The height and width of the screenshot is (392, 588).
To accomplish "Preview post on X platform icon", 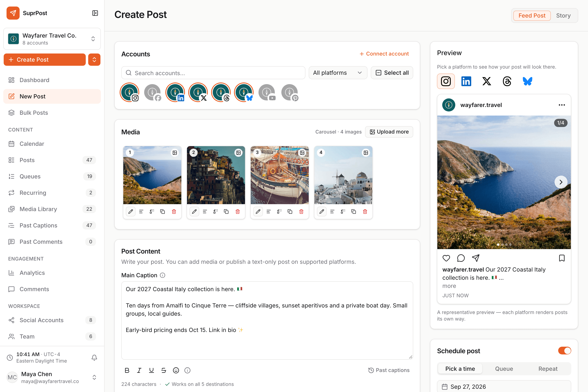I will point(487,81).
